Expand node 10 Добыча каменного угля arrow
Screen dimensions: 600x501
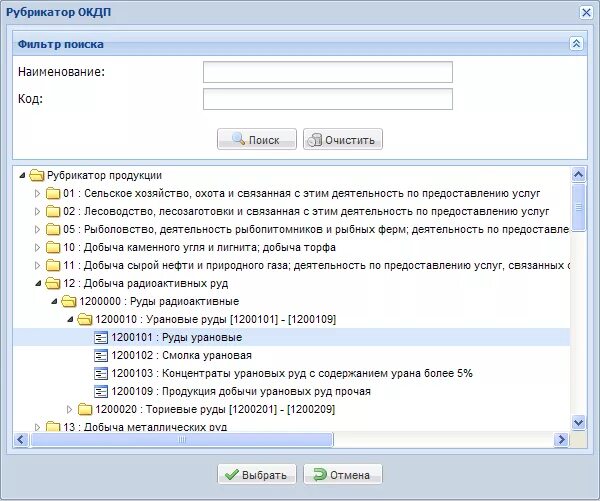[38, 247]
